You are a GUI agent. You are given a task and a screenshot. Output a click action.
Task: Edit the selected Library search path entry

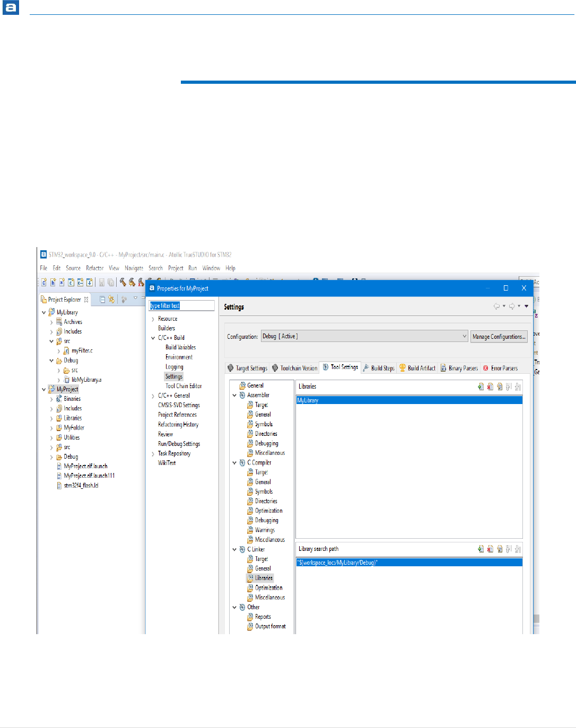tap(500, 549)
